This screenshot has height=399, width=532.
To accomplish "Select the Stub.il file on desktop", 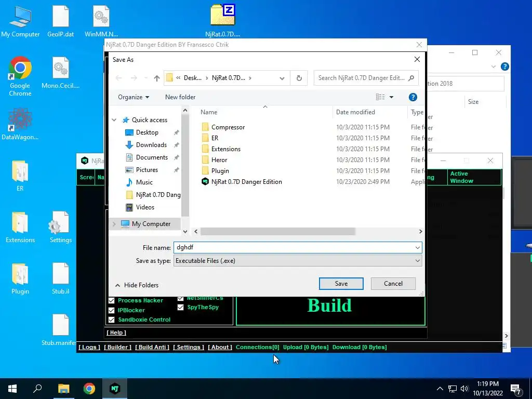I will (61, 279).
